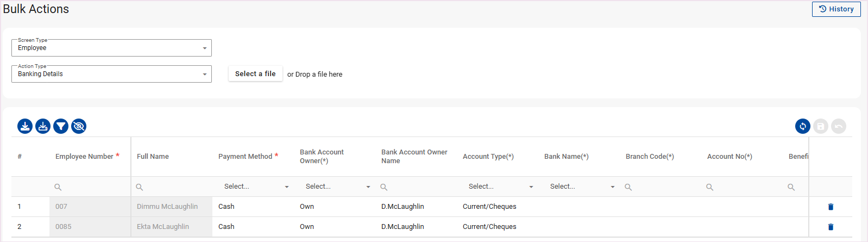The width and height of the screenshot is (868, 242).
Task: Delete row 1 using trash icon
Action: click(830, 207)
